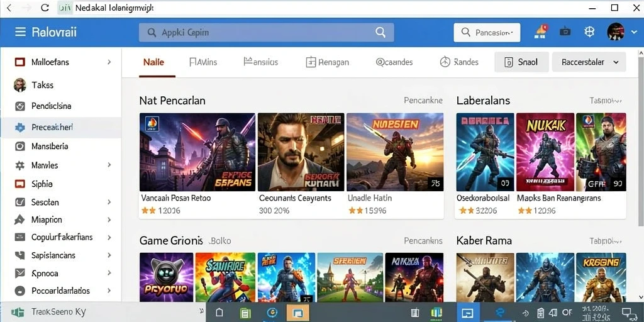Click CopulurFakarfians icon in sidebar
The height and width of the screenshot is (322, 644).
click(19, 237)
